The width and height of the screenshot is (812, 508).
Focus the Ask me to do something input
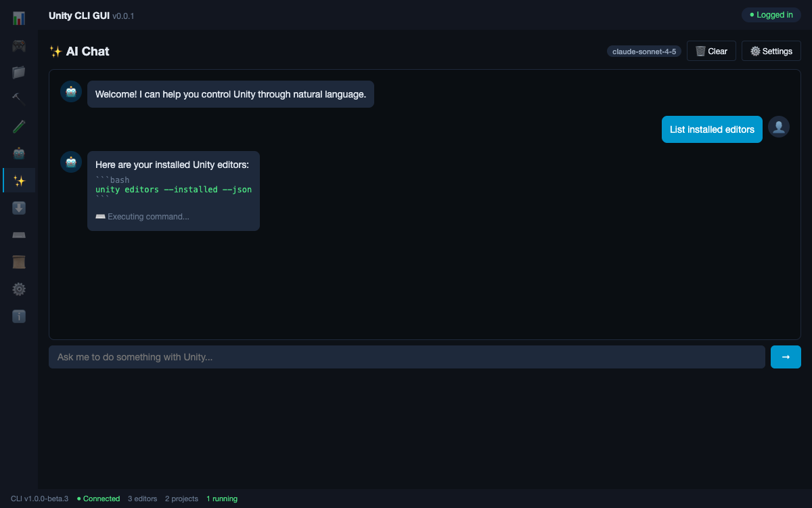click(407, 357)
